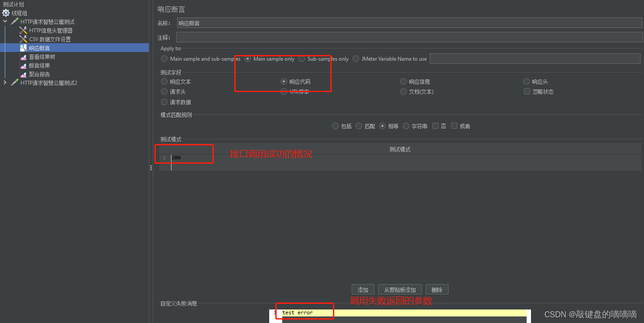Click the 响应断言 magnifier icon
The height and width of the screenshot is (323, 644).
coord(23,48)
